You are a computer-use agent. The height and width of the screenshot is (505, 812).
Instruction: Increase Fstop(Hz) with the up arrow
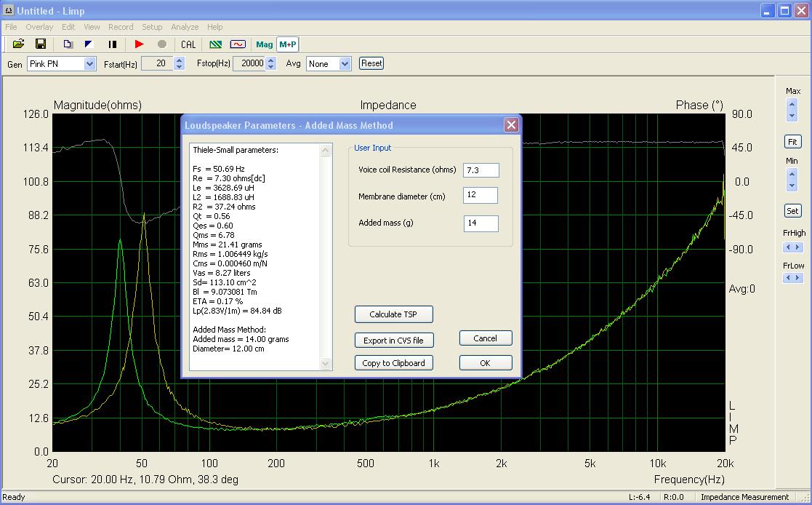[x=271, y=60]
